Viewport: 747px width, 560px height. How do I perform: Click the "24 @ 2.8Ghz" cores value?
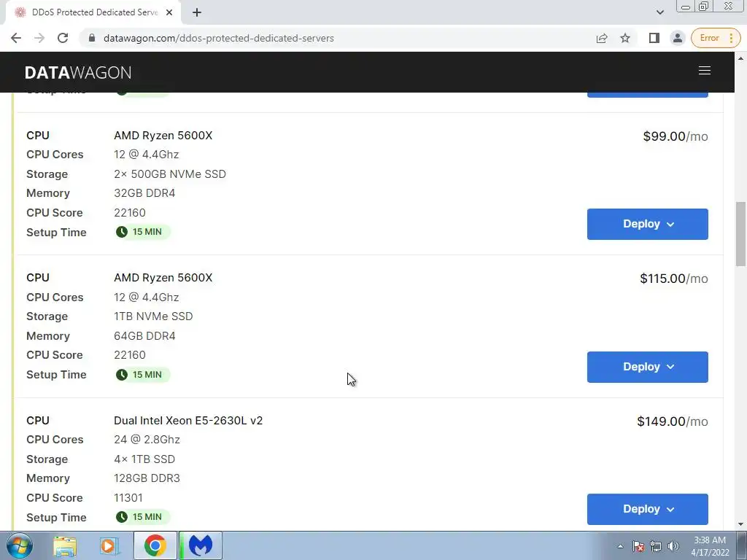click(147, 440)
